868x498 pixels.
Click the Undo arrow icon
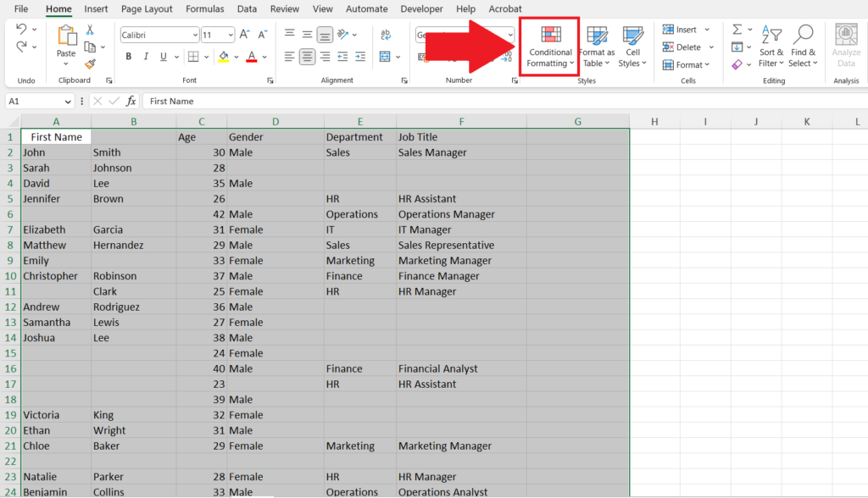coord(21,29)
